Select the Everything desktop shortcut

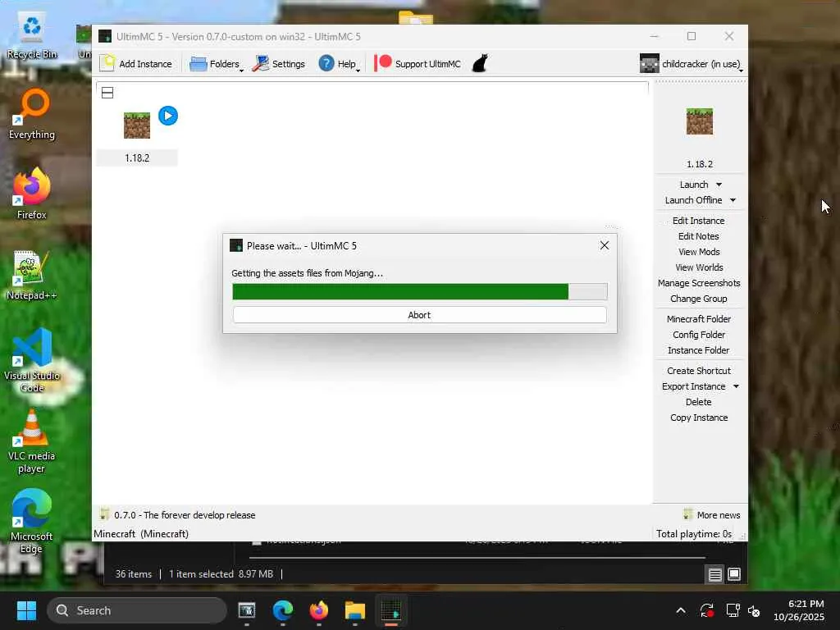(x=32, y=114)
